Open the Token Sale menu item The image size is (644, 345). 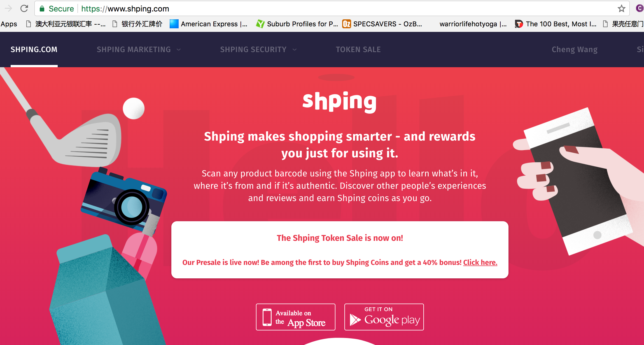click(358, 50)
